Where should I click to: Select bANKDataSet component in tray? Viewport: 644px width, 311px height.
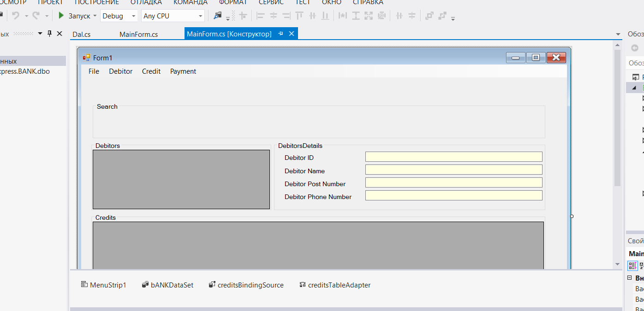pyautogui.click(x=167, y=285)
